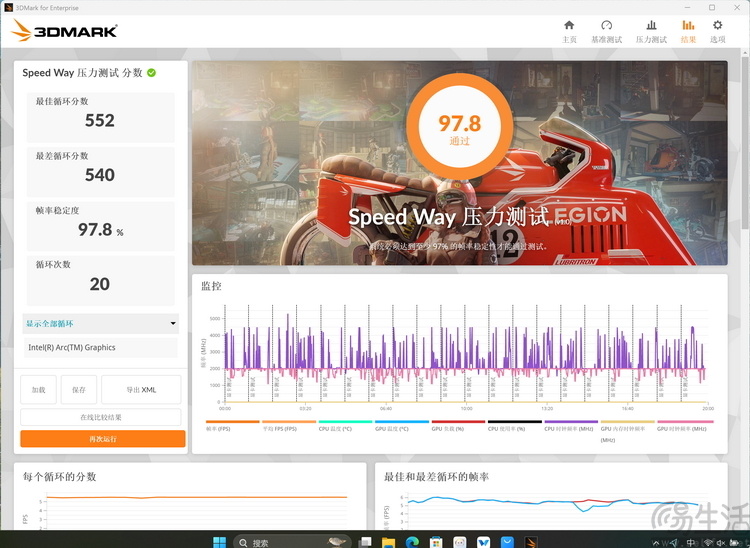Viewport: 750px width, 548px height.
Task: Open the 基准测试 benchmarks gauge icon
Action: [x=607, y=25]
